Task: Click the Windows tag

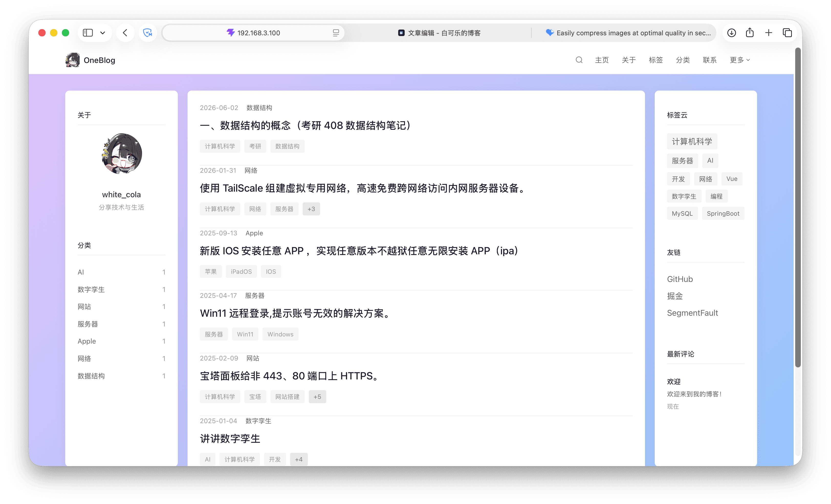Action: [281, 335]
